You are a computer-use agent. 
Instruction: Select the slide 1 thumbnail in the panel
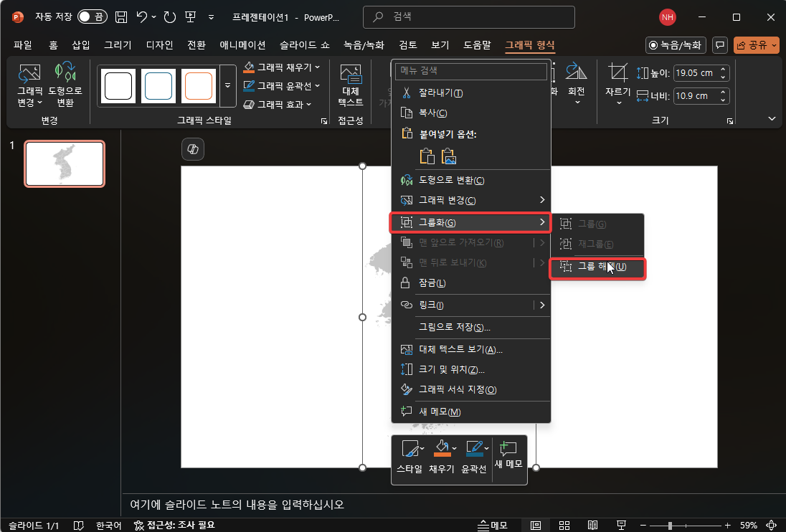65,163
